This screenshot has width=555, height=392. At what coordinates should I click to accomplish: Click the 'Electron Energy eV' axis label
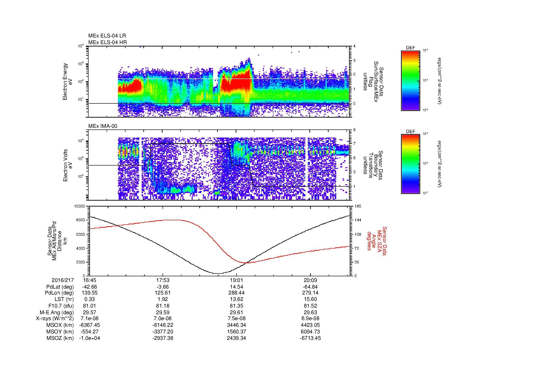(x=67, y=82)
